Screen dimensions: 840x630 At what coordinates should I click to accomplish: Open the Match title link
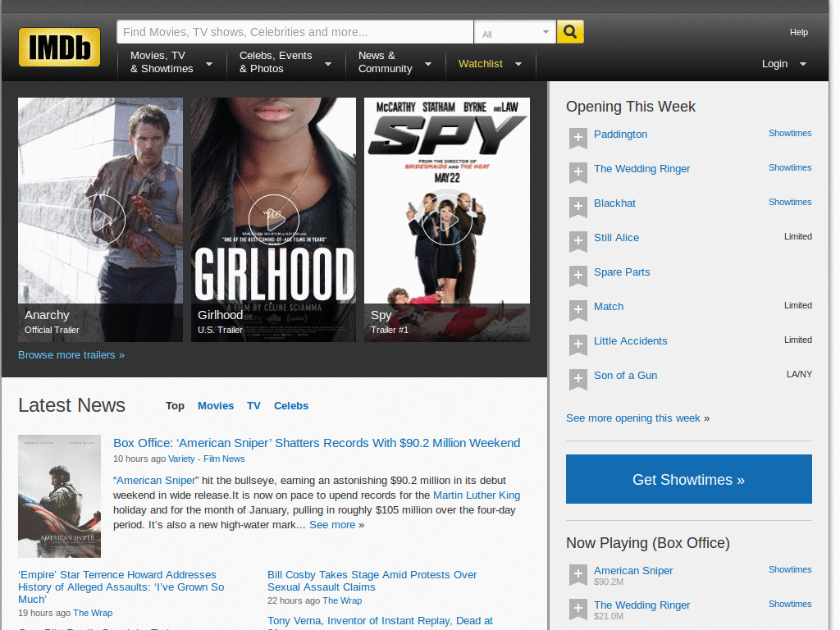(609, 307)
